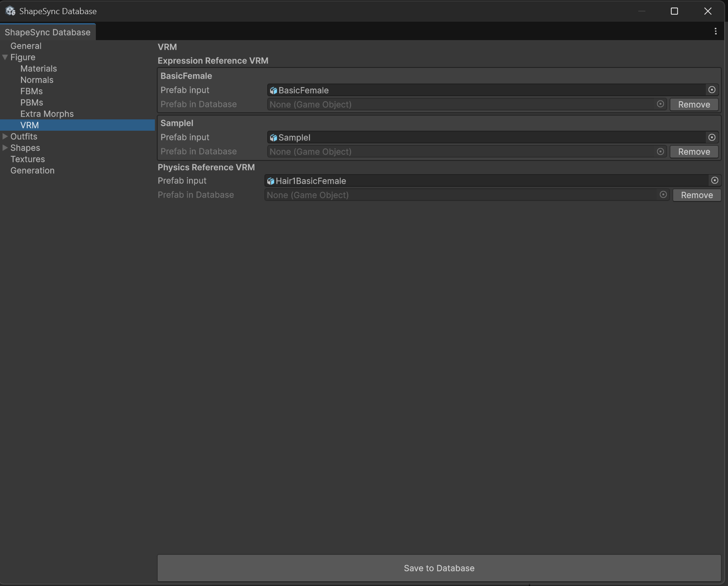Open the Generation page

click(x=33, y=170)
